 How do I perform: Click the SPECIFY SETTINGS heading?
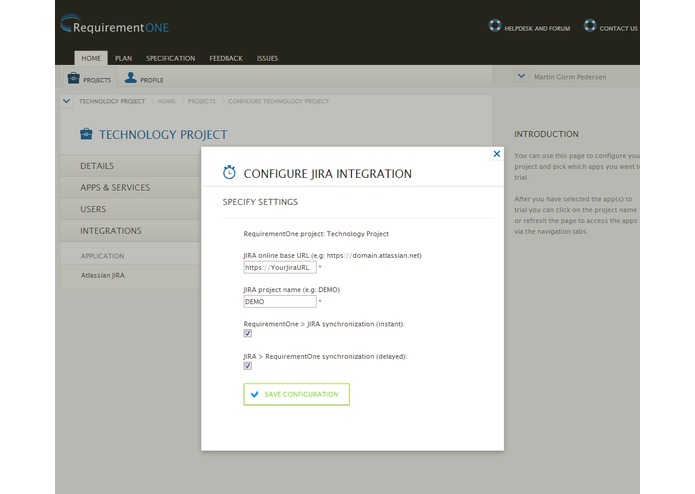pos(260,202)
